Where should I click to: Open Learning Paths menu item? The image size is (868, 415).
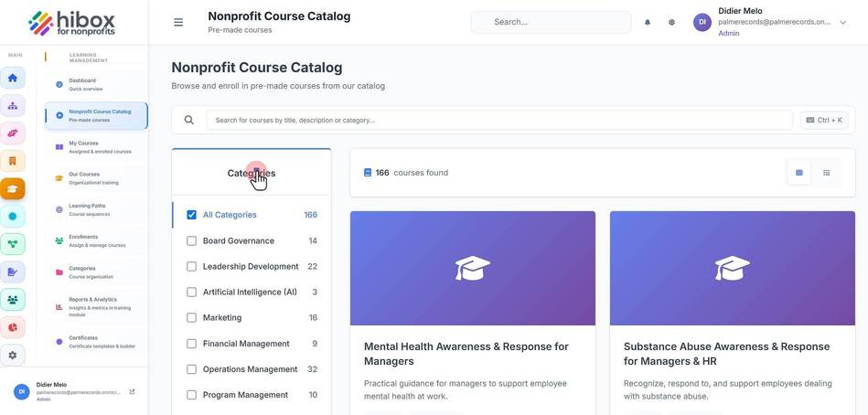click(x=96, y=209)
